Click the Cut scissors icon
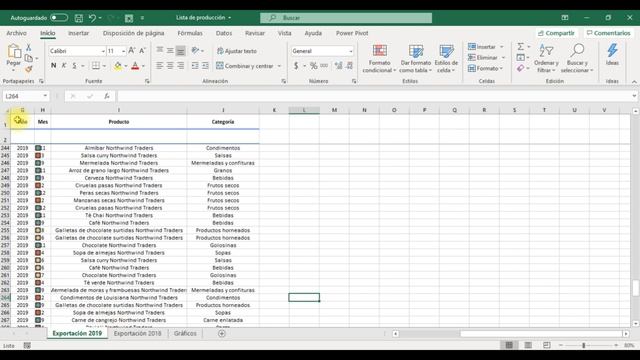Screen dimensions: 640x360 [x=29, y=48]
